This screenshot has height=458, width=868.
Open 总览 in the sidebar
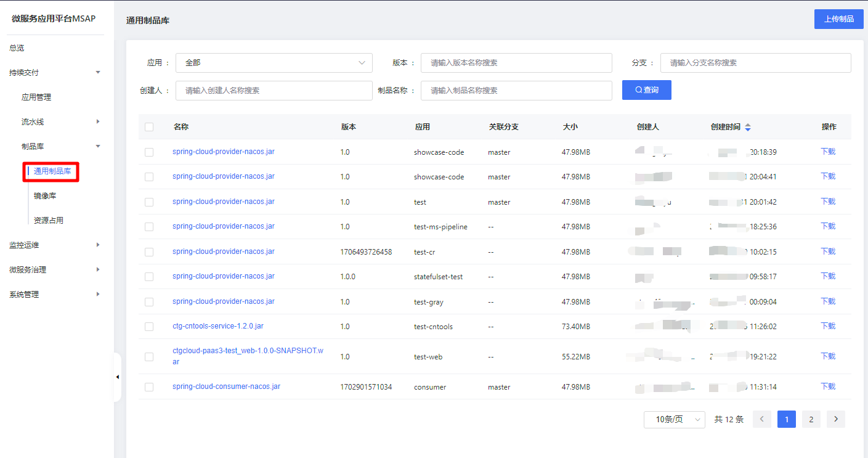pos(17,48)
